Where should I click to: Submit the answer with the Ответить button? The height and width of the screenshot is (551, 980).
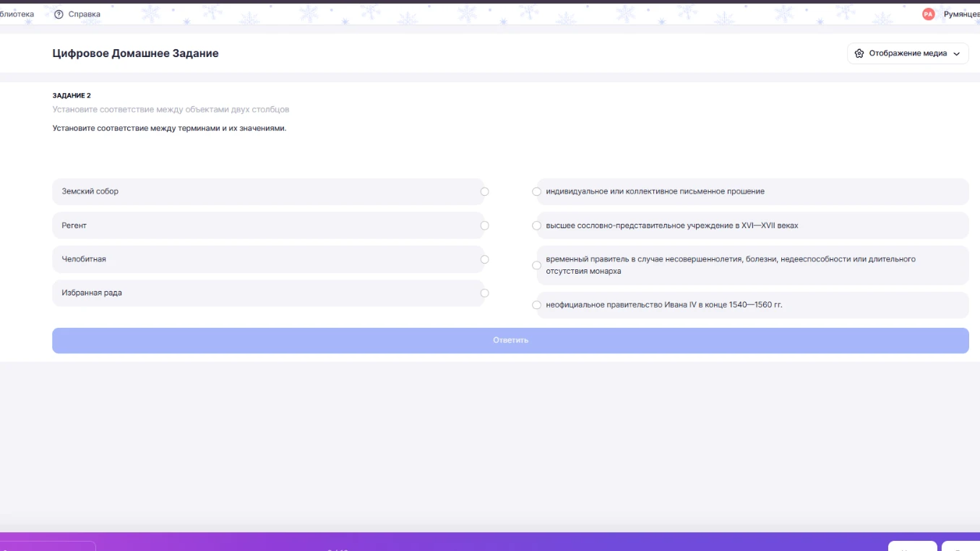click(510, 341)
